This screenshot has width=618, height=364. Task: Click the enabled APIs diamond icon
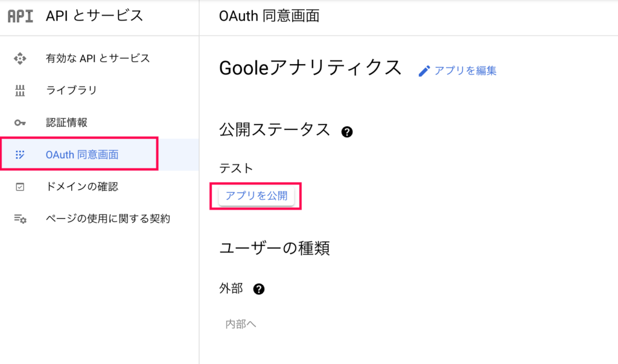(x=20, y=59)
